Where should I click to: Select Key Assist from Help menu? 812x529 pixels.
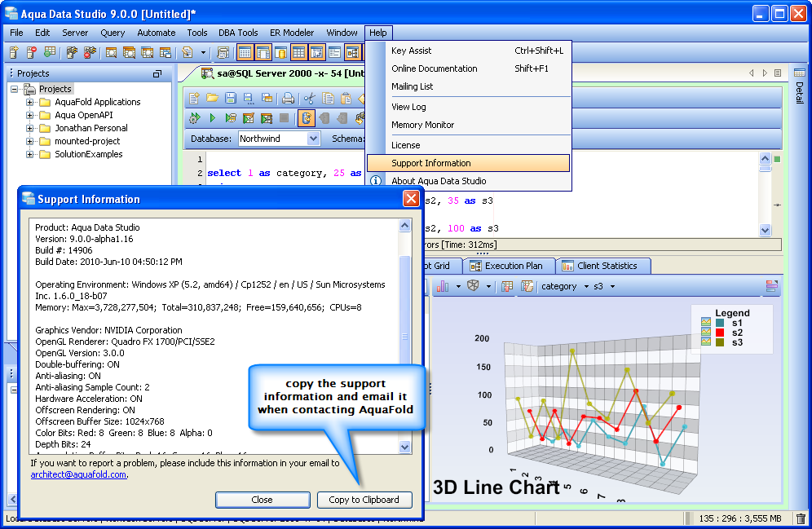pos(468,51)
